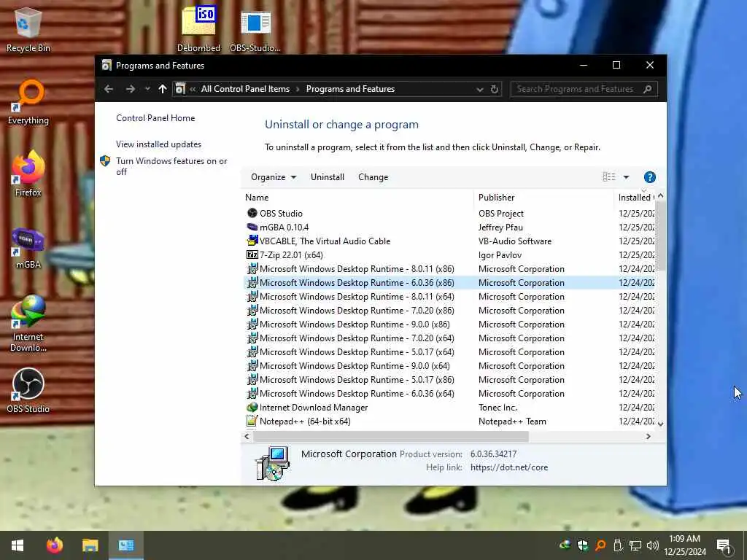The image size is (747, 560).
Task: Click Uninstall in the toolbar
Action: pos(328,177)
